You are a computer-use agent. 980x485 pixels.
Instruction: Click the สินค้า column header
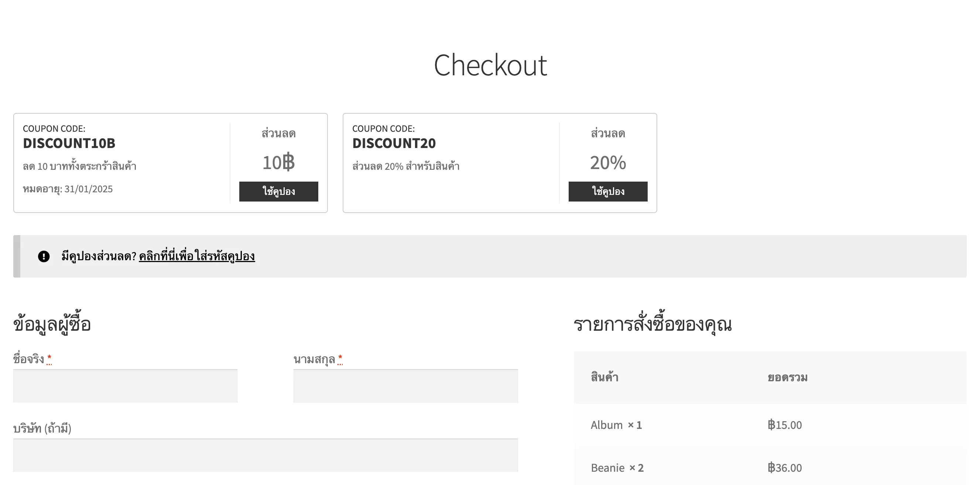(x=604, y=377)
